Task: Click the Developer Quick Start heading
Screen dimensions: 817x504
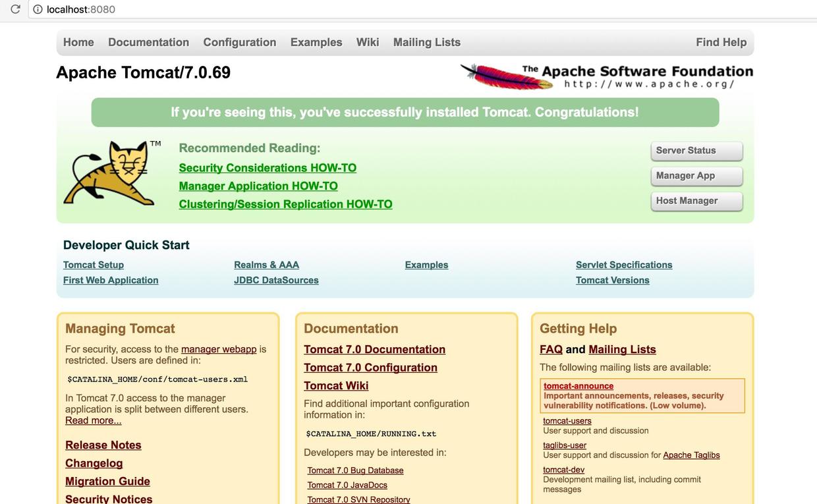Action: point(126,245)
